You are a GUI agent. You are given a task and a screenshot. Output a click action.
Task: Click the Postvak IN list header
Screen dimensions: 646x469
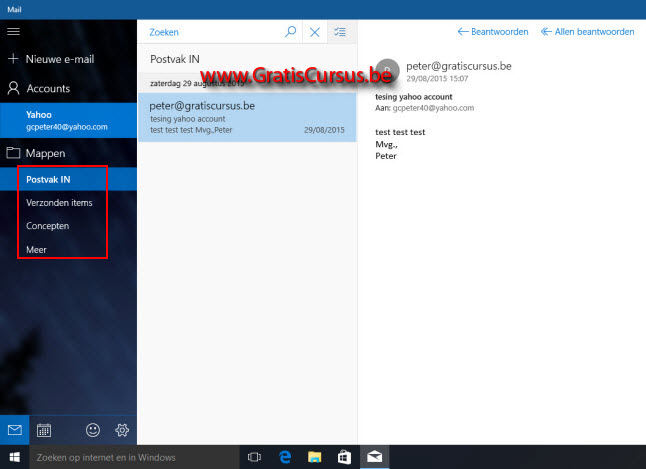[x=175, y=59]
